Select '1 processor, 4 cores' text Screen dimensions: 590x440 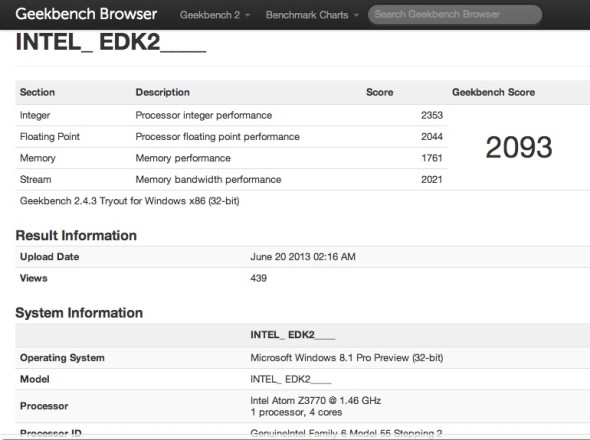pyautogui.click(x=296, y=413)
